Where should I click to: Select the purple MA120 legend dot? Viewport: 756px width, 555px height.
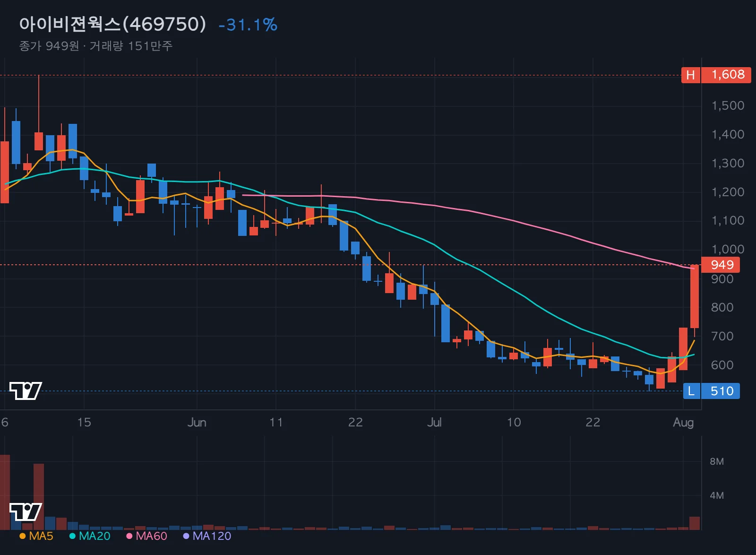coord(186,536)
